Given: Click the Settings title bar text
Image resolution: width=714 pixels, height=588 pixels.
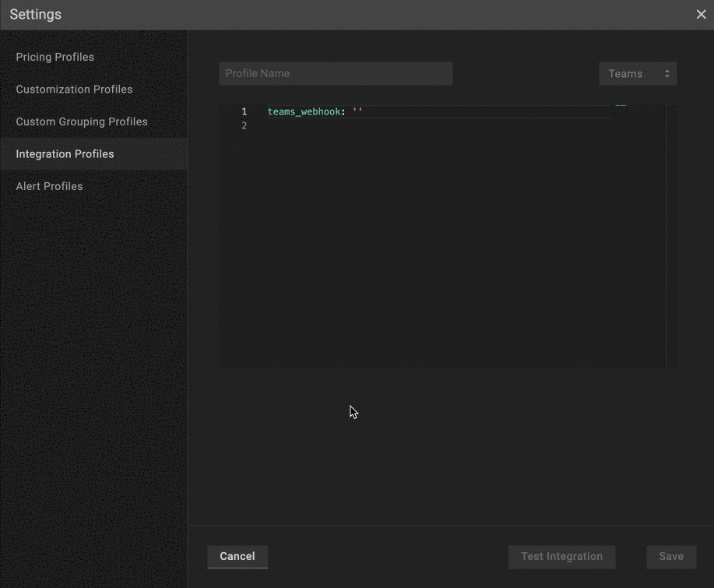Looking at the screenshot, I should [36, 15].
